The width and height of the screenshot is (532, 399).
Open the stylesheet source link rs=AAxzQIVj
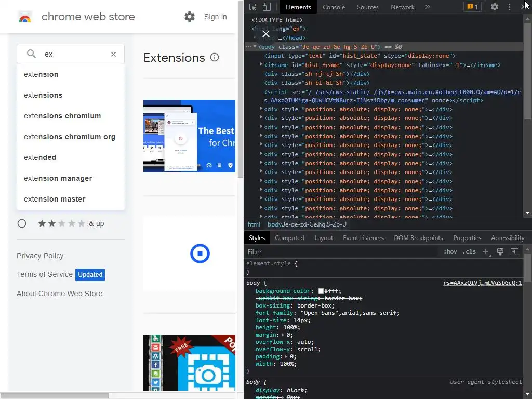(483, 283)
